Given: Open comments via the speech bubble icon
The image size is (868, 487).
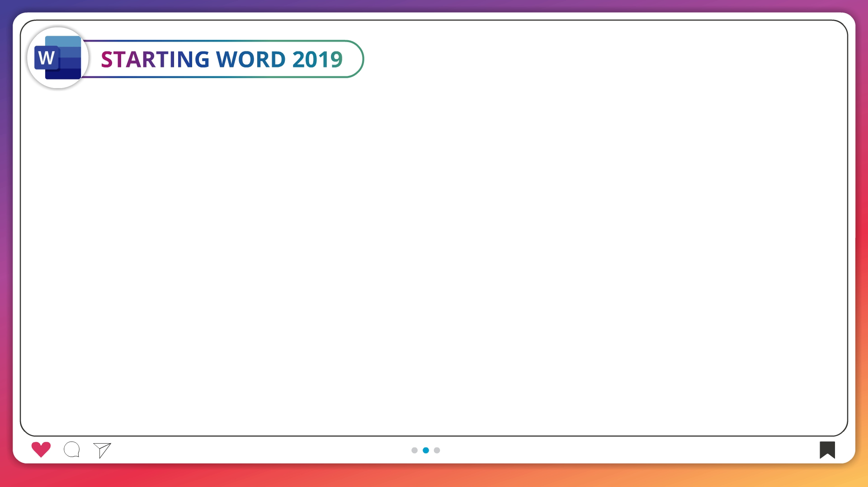Looking at the screenshot, I should (72, 450).
